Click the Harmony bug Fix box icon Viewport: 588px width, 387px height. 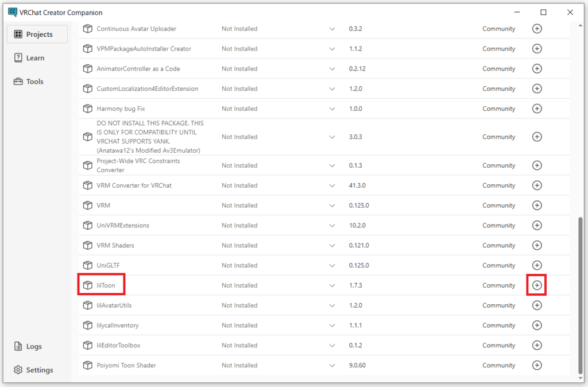tap(88, 109)
